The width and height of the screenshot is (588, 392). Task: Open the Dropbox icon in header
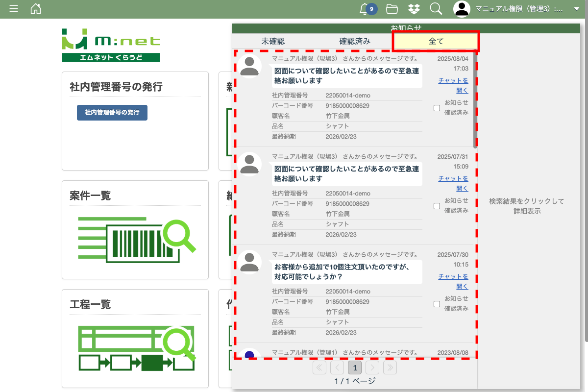(414, 9)
